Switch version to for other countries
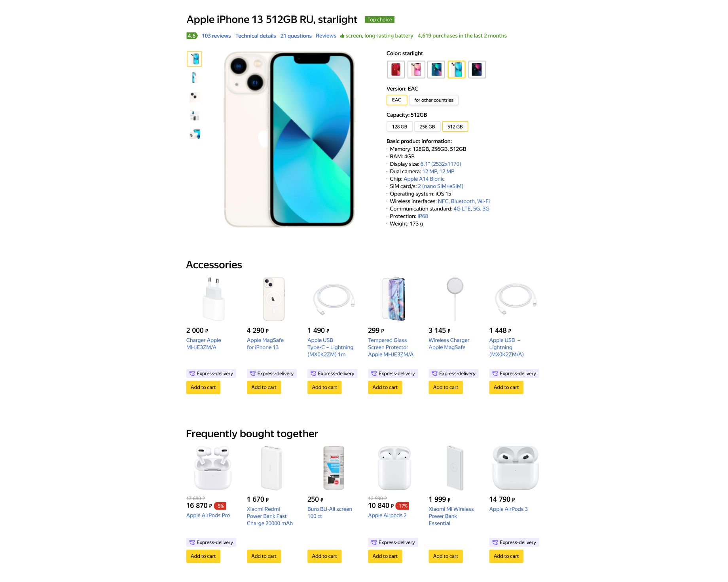This screenshot has width=728, height=582. coord(434,100)
